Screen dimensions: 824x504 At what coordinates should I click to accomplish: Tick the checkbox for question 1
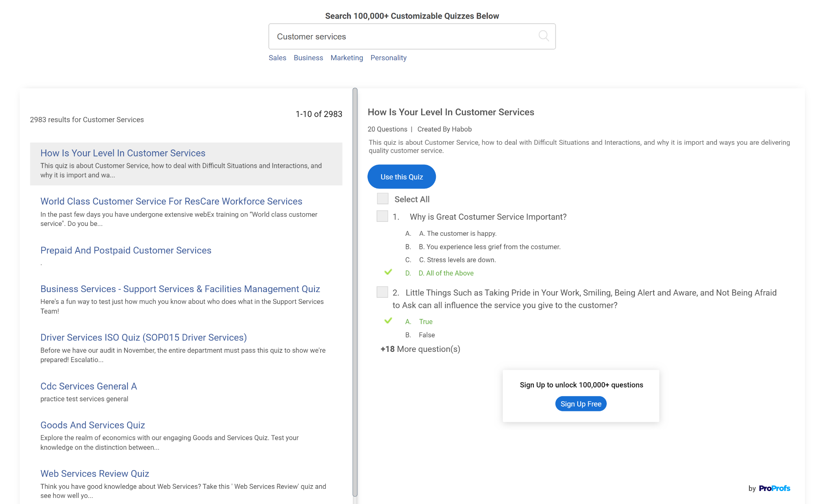coord(382,216)
